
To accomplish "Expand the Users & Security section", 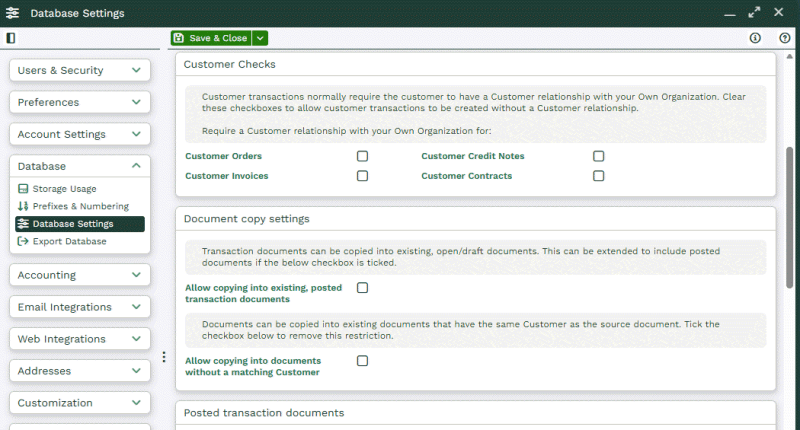I will point(80,70).
